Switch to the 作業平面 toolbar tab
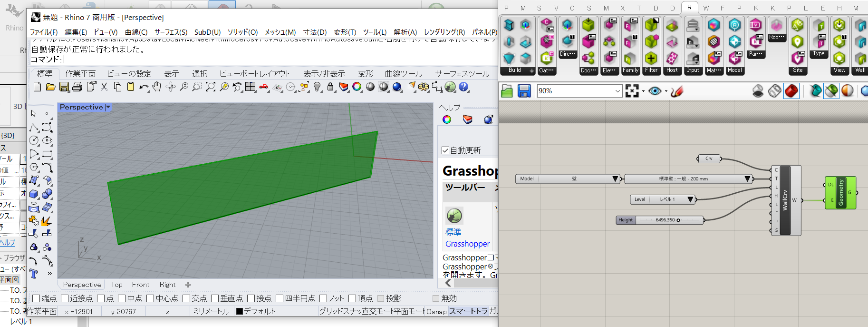Image resolution: width=868 pixels, height=327 pixels. pyautogui.click(x=80, y=74)
